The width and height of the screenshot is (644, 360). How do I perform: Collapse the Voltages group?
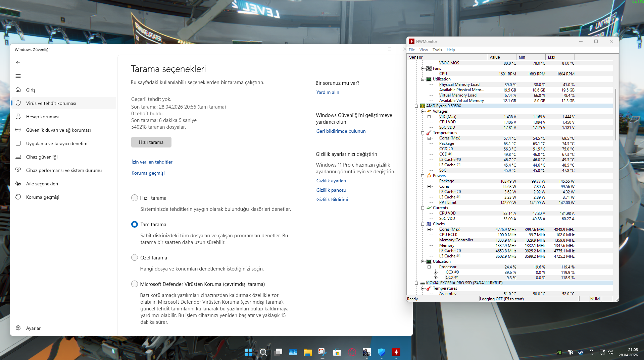pos(423,111)
